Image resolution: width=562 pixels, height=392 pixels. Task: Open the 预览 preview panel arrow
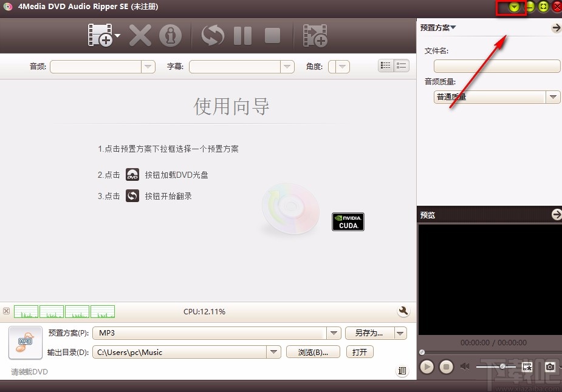click(557, 214)
